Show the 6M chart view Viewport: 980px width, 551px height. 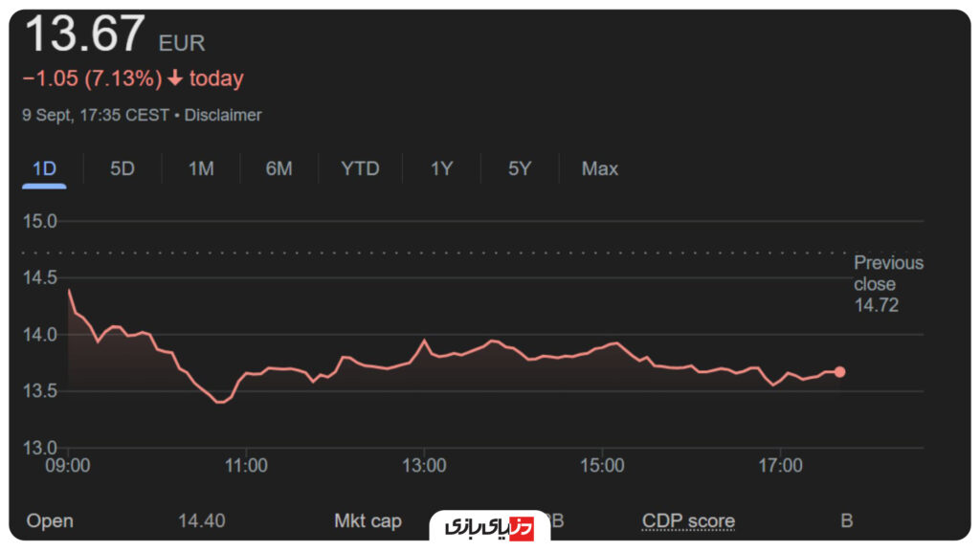click(x=278, y=169)
